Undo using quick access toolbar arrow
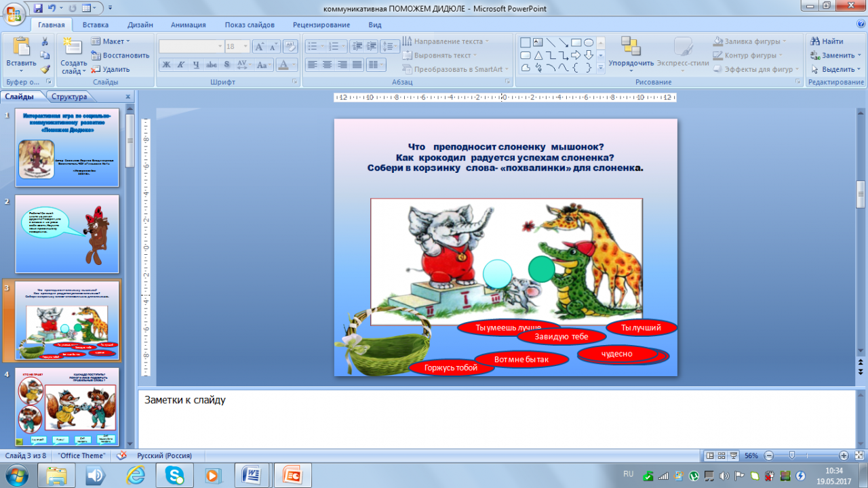 (52, 8)
